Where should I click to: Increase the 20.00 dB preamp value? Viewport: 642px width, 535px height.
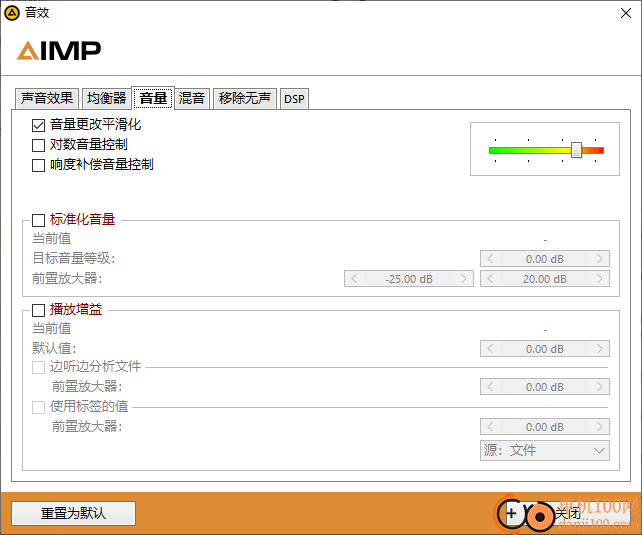[600, 279]
